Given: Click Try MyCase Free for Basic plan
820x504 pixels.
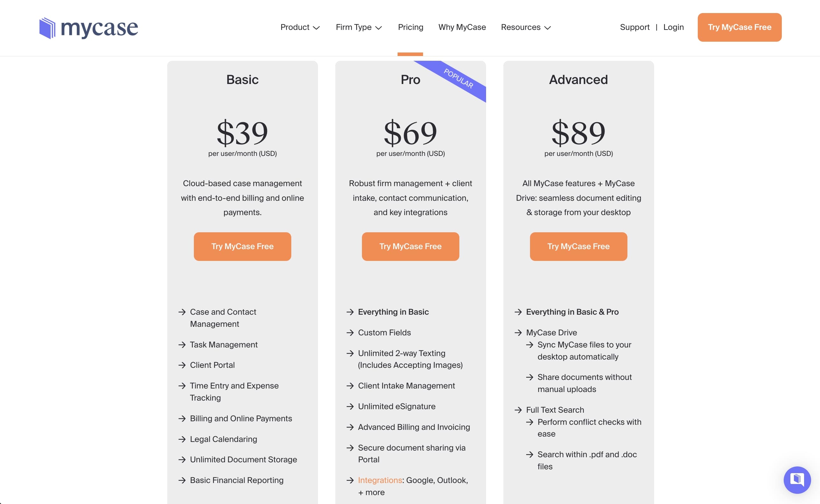Looking at the screenshot, I should 242,246.
